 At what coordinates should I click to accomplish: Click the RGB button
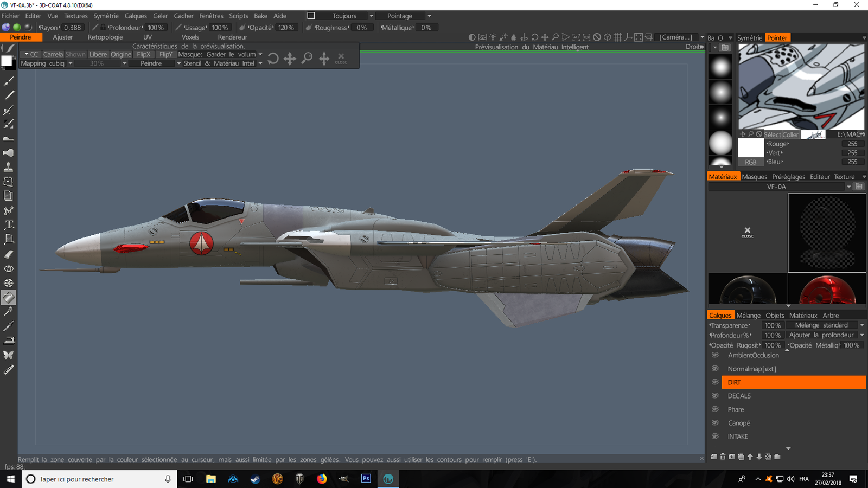pyautogui.click(x=751, y=162)
